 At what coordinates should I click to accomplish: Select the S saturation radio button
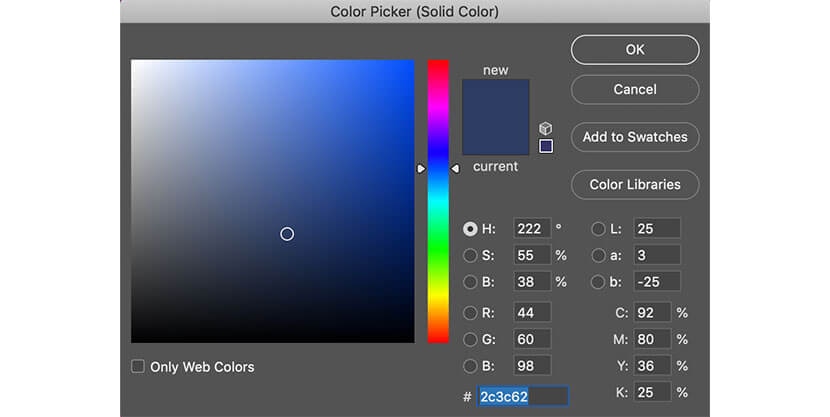point(470,255)
